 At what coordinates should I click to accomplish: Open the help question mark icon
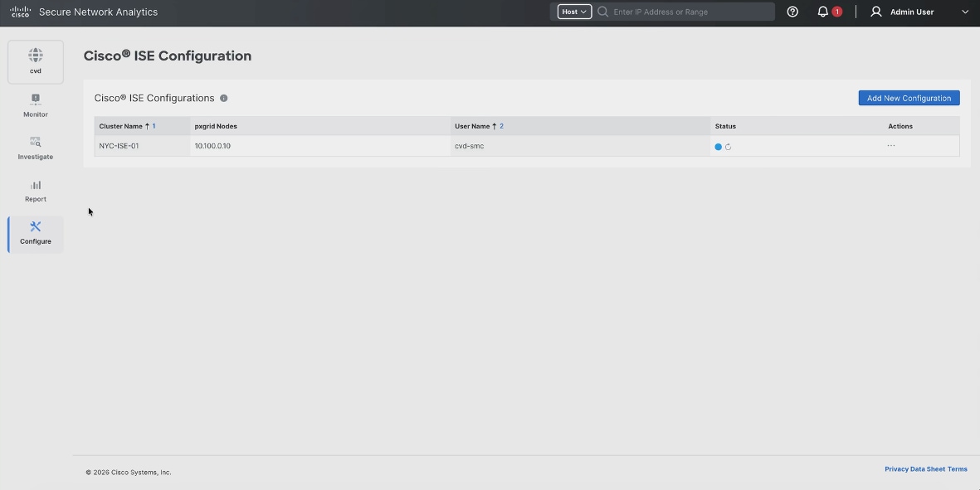click(792, 12)
